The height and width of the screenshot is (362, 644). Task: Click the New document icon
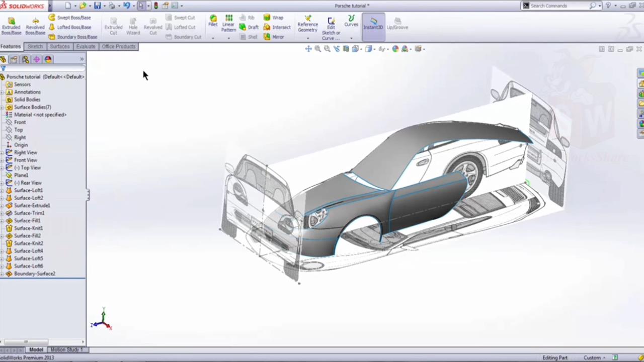(68, 6)
